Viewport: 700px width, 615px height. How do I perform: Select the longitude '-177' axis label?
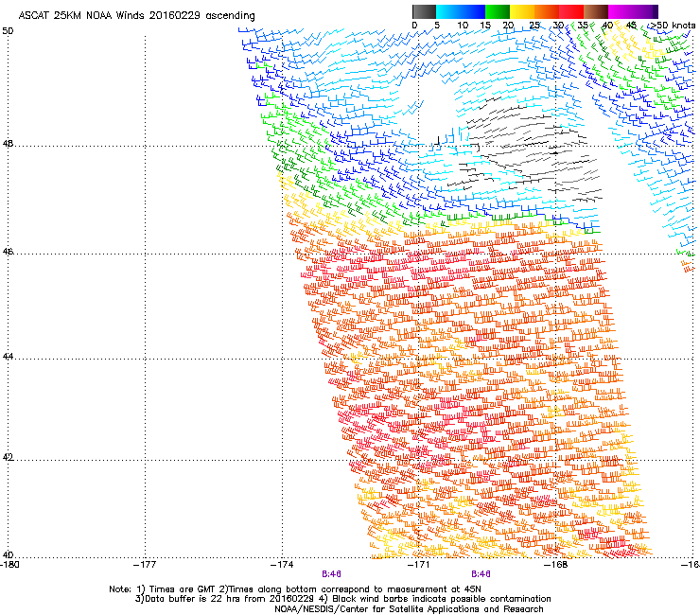(145, 565)
